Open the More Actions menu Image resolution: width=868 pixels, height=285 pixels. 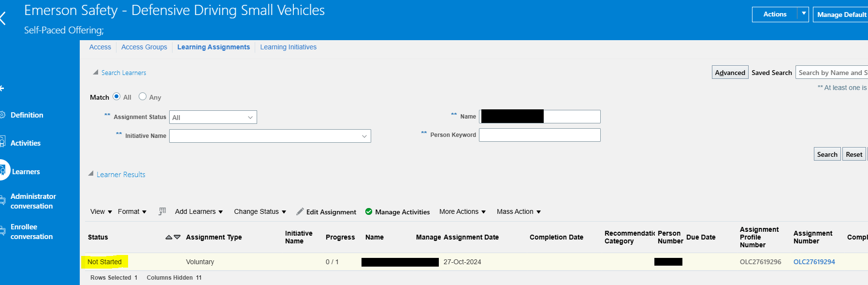463,211
